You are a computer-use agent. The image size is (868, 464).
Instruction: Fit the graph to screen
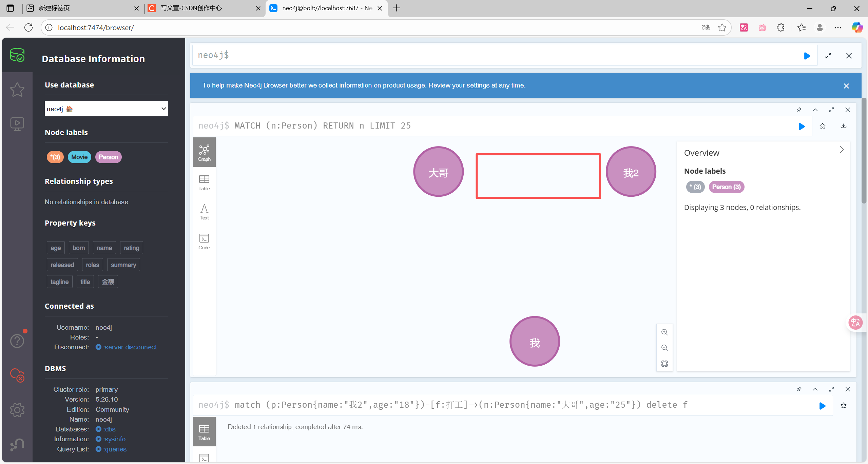click(664, 364)
